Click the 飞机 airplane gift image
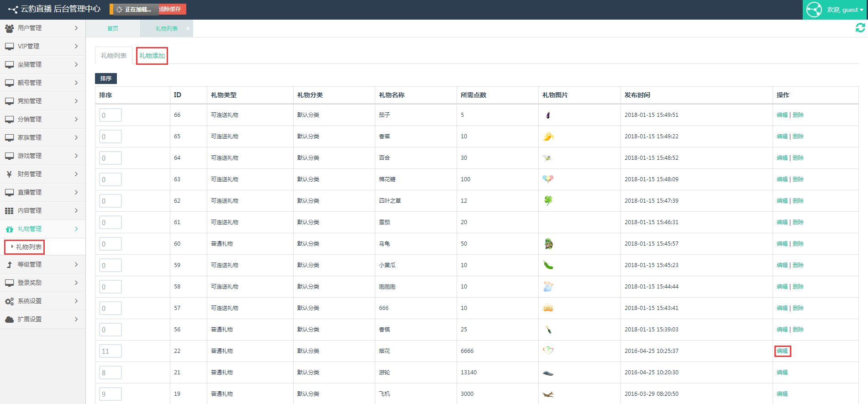 click(548, 394)
